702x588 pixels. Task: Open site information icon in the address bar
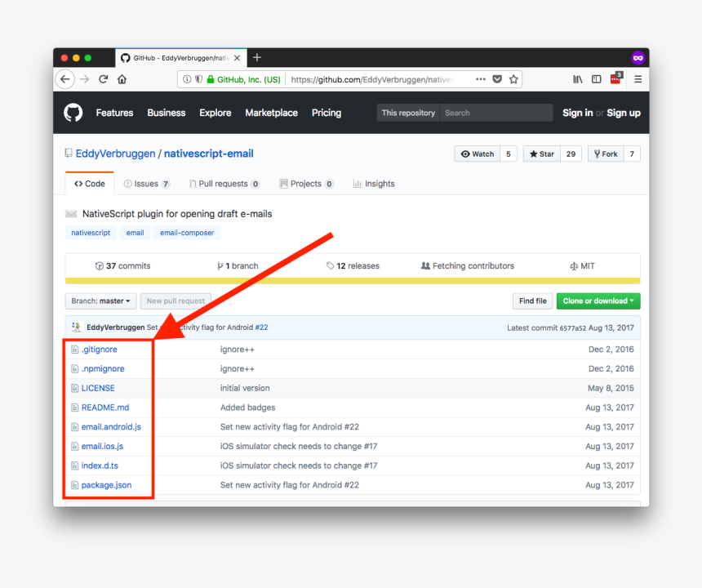click(187, 79)
